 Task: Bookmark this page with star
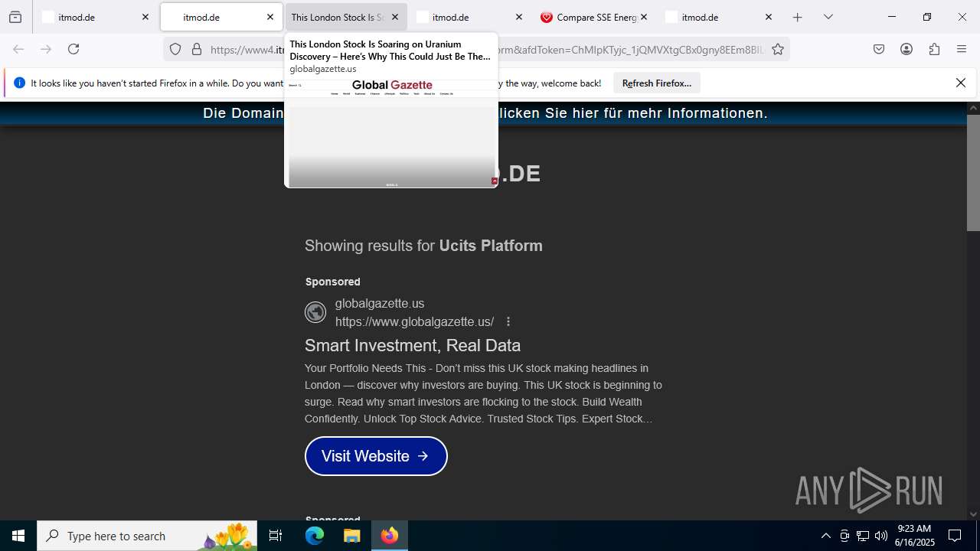click(x=778, y=49)
